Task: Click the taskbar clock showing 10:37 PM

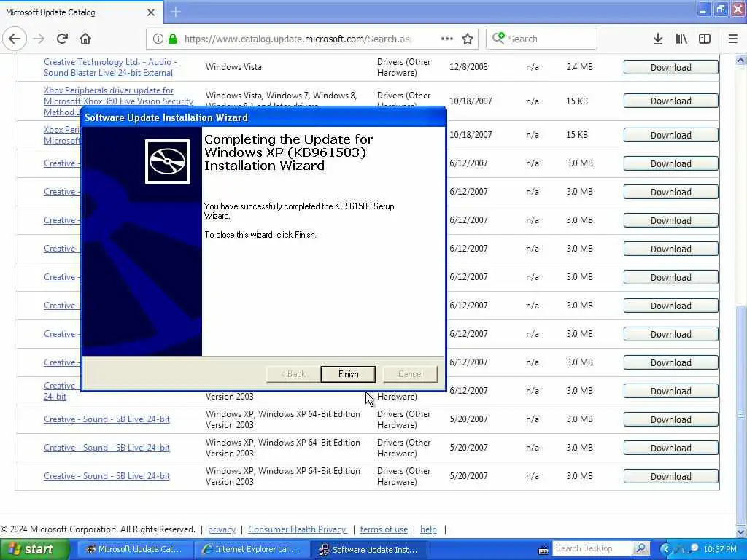Action: [720, 550]
